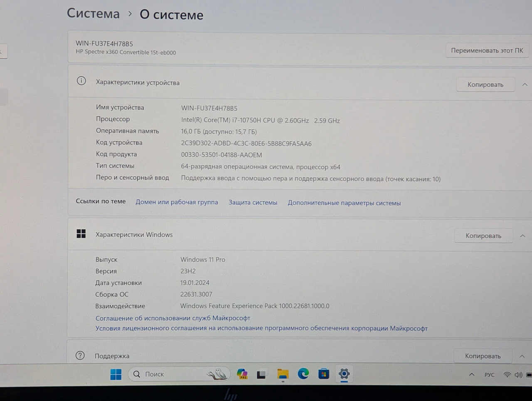This screenshot has height=401, width=532.
Task: Click the О системе page title
Action: (x=172, y=15)
